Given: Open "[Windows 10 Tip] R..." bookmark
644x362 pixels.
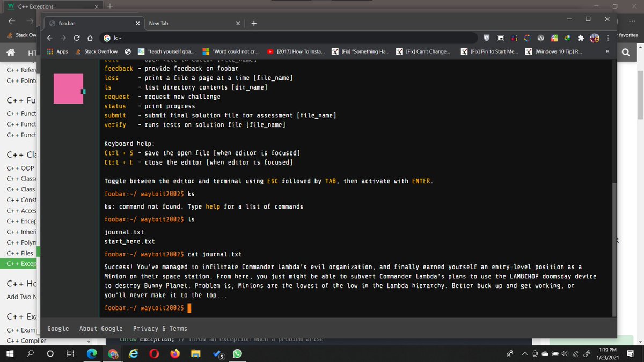Looking at the screenshot, I should click(554, 51).
